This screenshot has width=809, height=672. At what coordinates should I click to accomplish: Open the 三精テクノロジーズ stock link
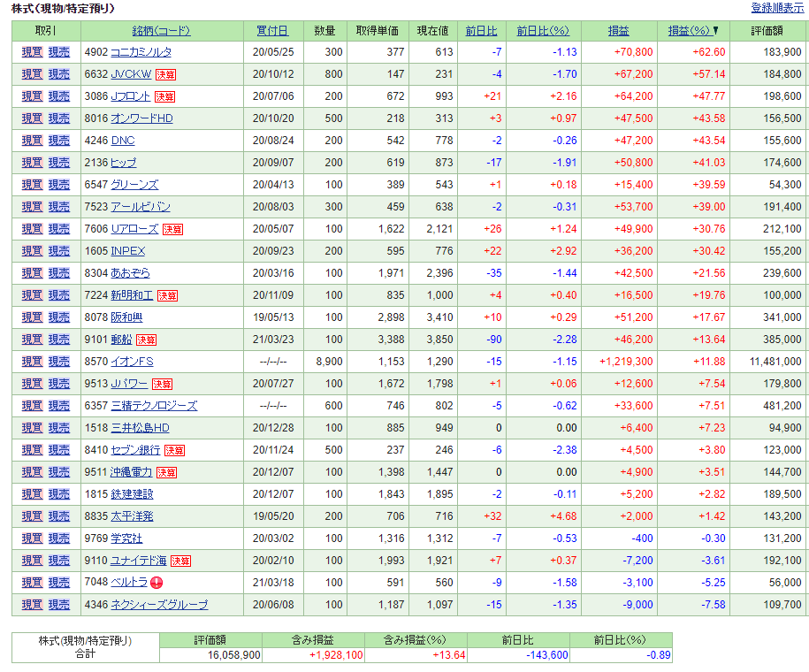[154, 406]
